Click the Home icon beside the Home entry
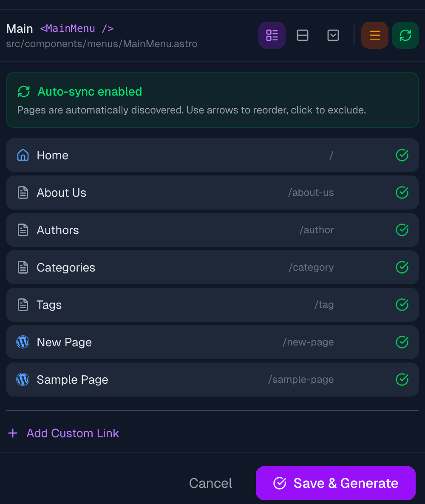This screenshot has height=504, width=425. coord(23,155)
